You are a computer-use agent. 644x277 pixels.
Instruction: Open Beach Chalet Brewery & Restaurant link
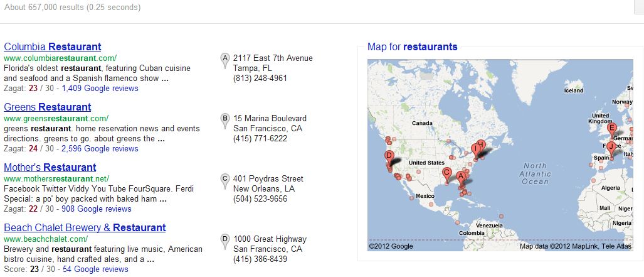85,227
